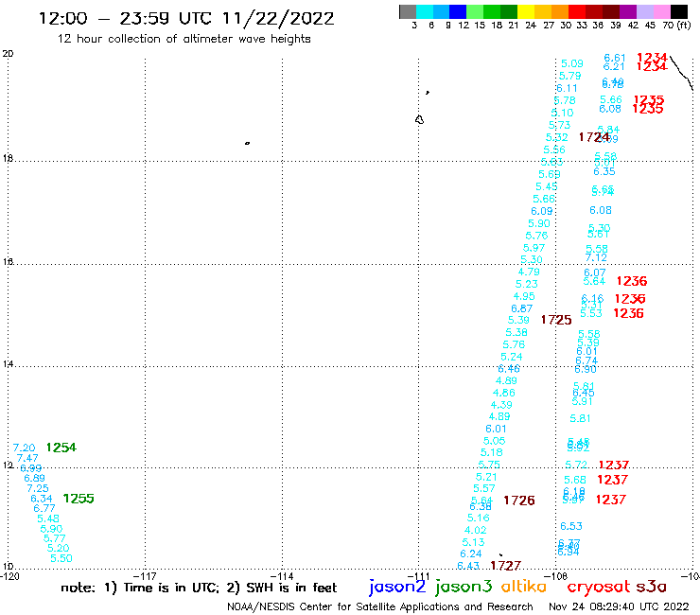
Task: Click the "7.47" wave height value
Action: [x=27, y=458]
